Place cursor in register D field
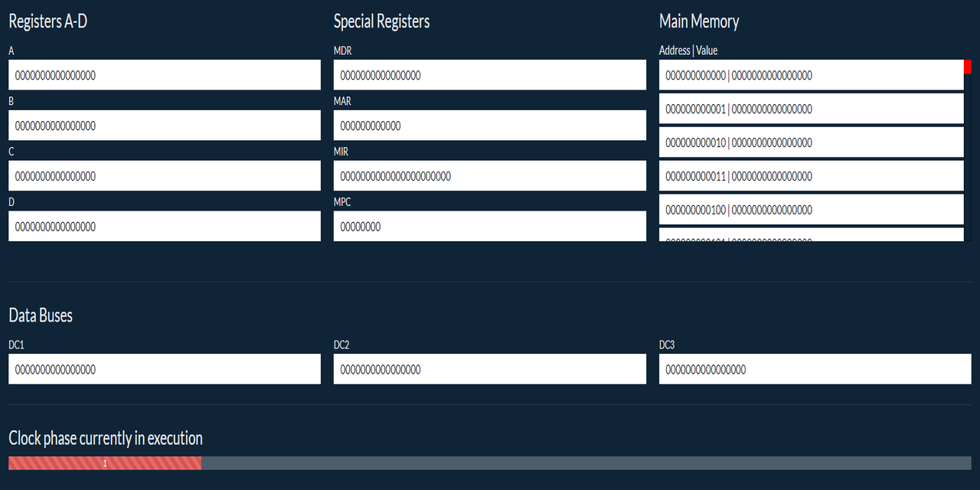This screenshot has width=980, height=490. pyautogui.click(x=164, y=226)
